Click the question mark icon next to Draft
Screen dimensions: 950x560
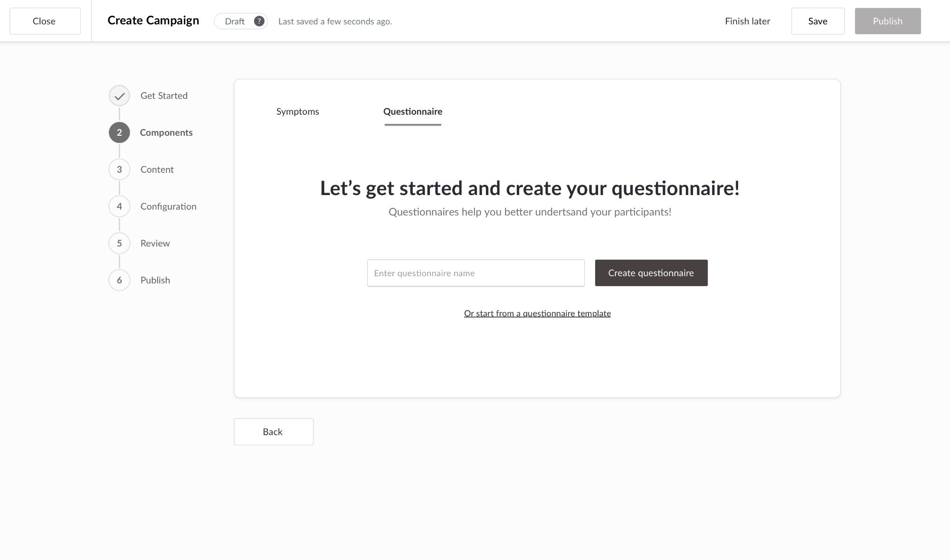[259, 21]
